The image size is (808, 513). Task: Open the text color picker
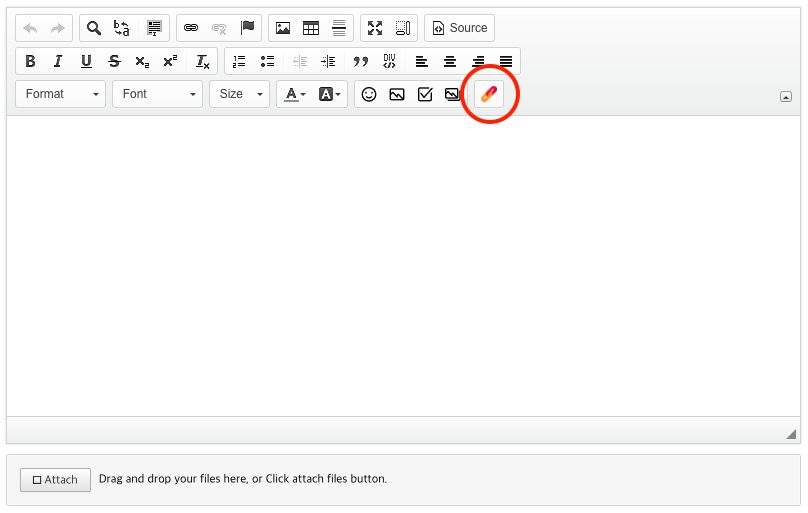tap(295, 94)
